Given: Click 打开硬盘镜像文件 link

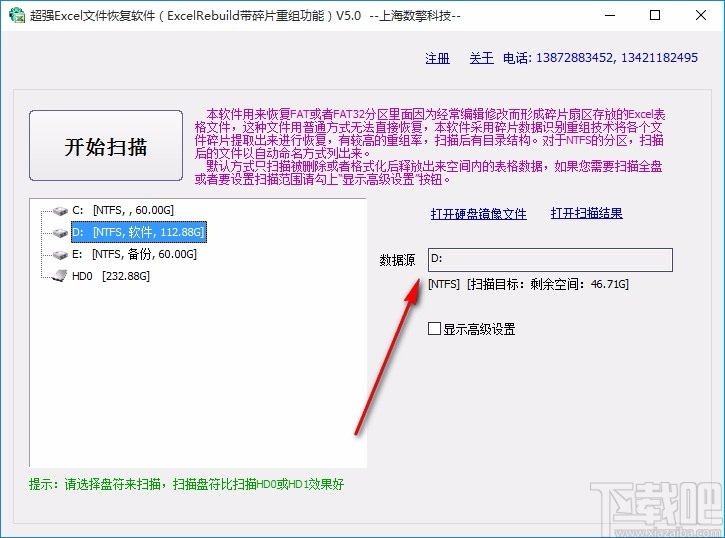Looking at the screenshot, I should 479,214.
